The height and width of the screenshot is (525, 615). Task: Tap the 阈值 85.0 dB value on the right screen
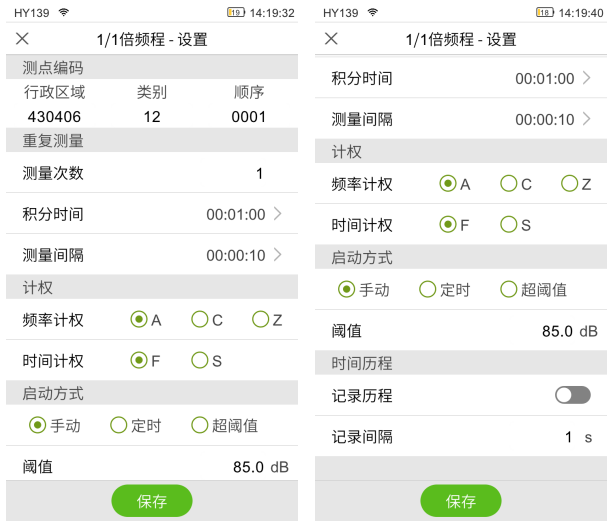569,331
